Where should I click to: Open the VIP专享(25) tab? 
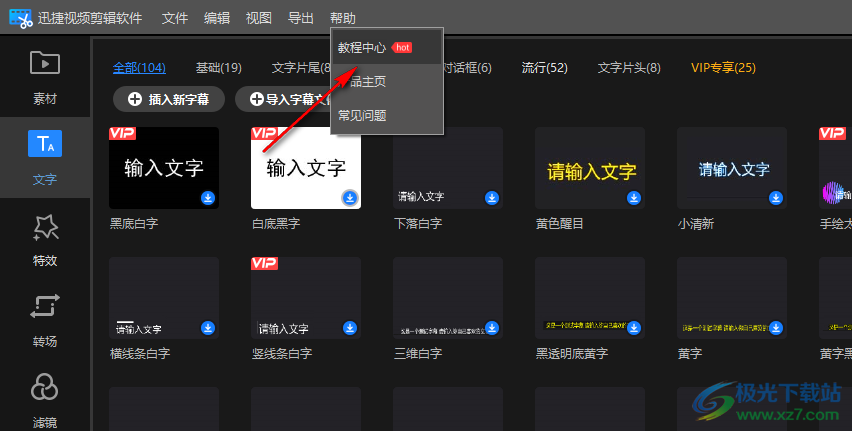tap(723, 68)
